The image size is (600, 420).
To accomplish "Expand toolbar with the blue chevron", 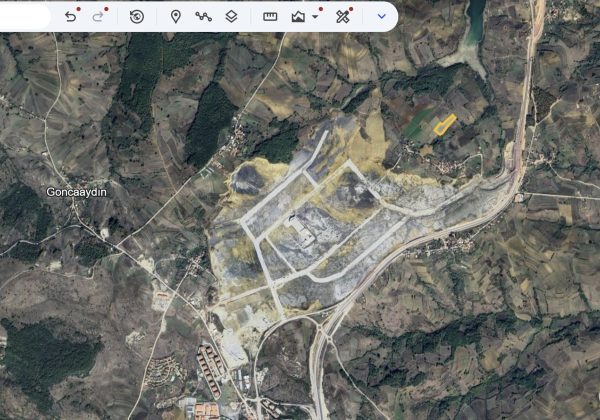I will (x=382, y=16).
